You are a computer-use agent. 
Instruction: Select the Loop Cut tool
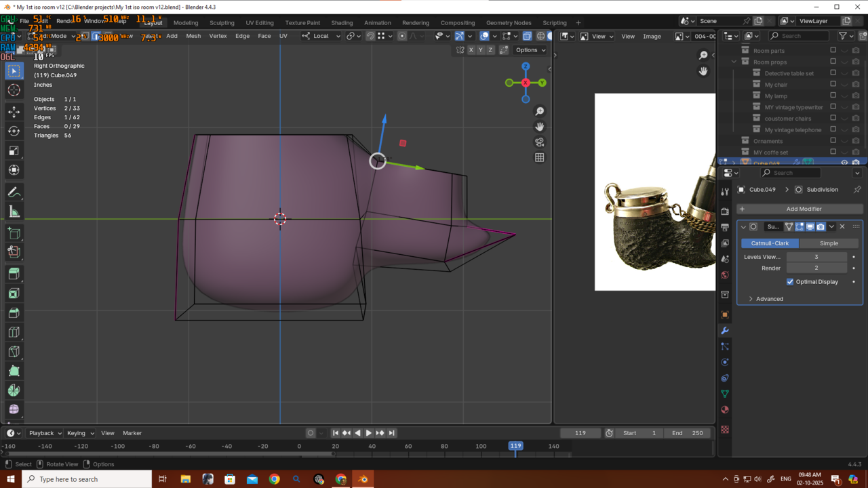(14, 332)
